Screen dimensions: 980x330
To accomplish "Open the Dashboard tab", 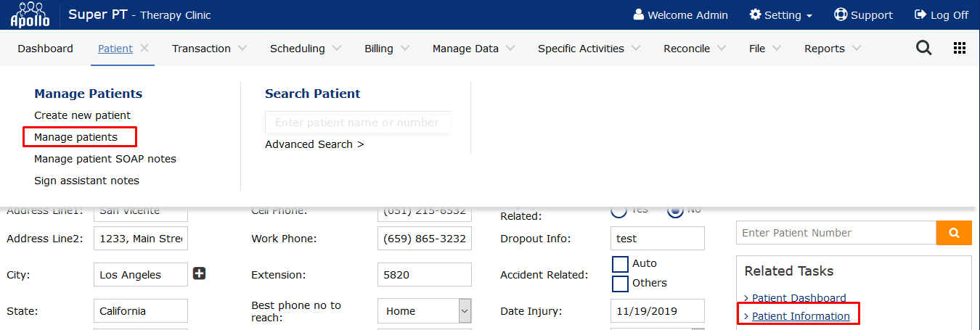I will click(45, 49).
